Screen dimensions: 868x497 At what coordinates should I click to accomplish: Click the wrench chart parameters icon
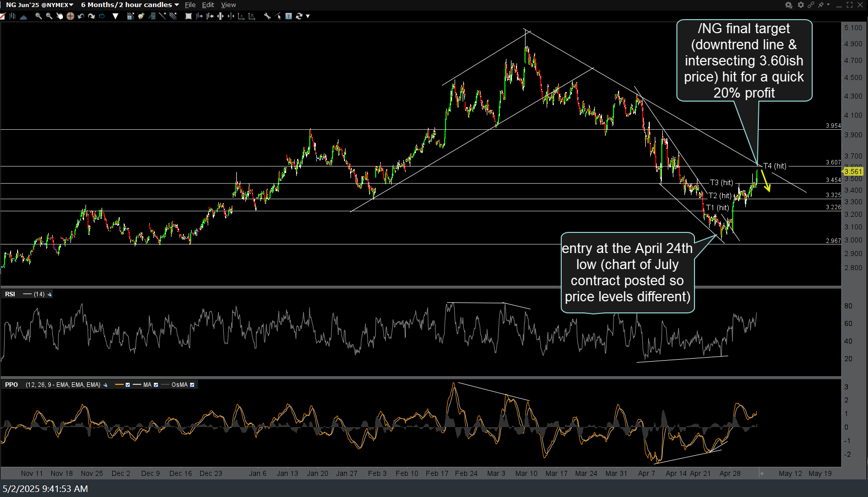coord(267,16)
